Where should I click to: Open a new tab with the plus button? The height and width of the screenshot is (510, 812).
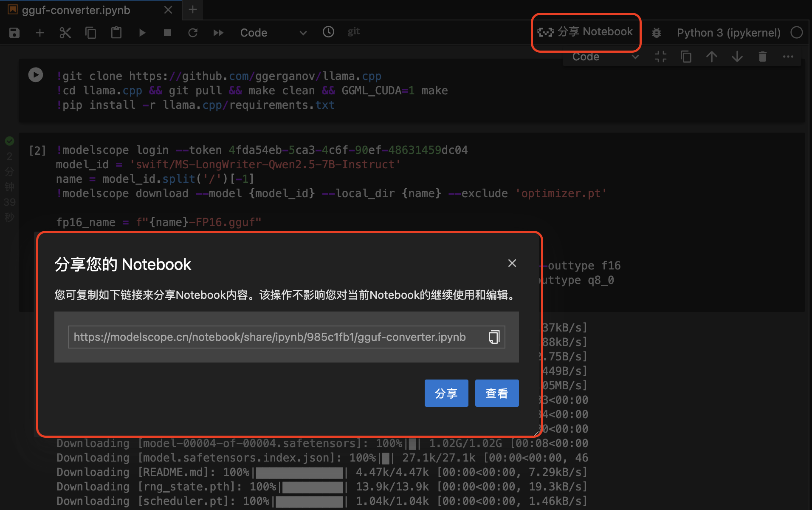[192, 9]
